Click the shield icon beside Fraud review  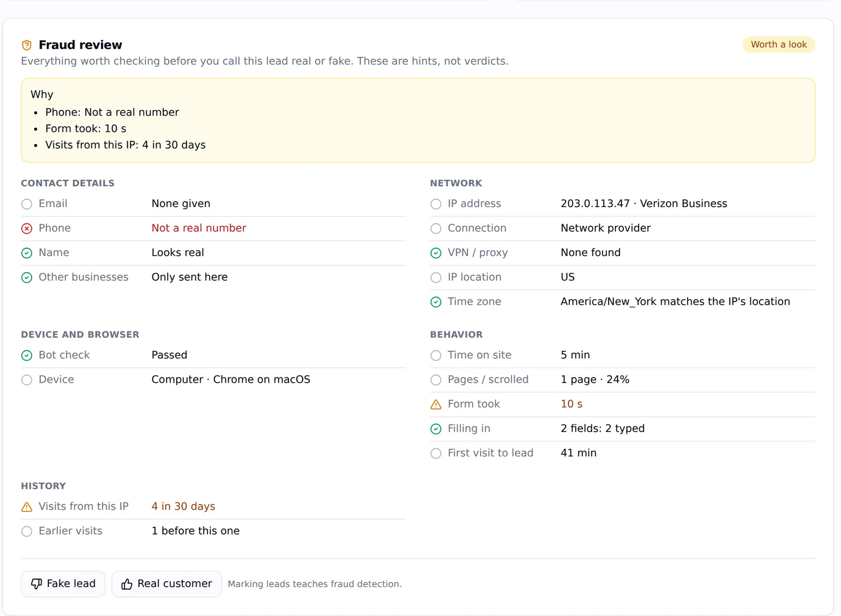point(27,45)
